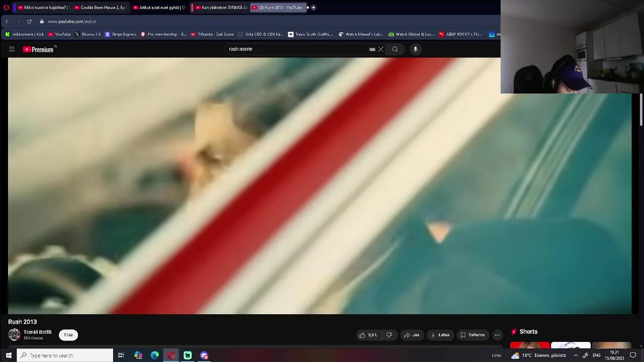The image size is (644, 362).
Task: Open the taskbar Links toolbar
Action: [497, 355]
